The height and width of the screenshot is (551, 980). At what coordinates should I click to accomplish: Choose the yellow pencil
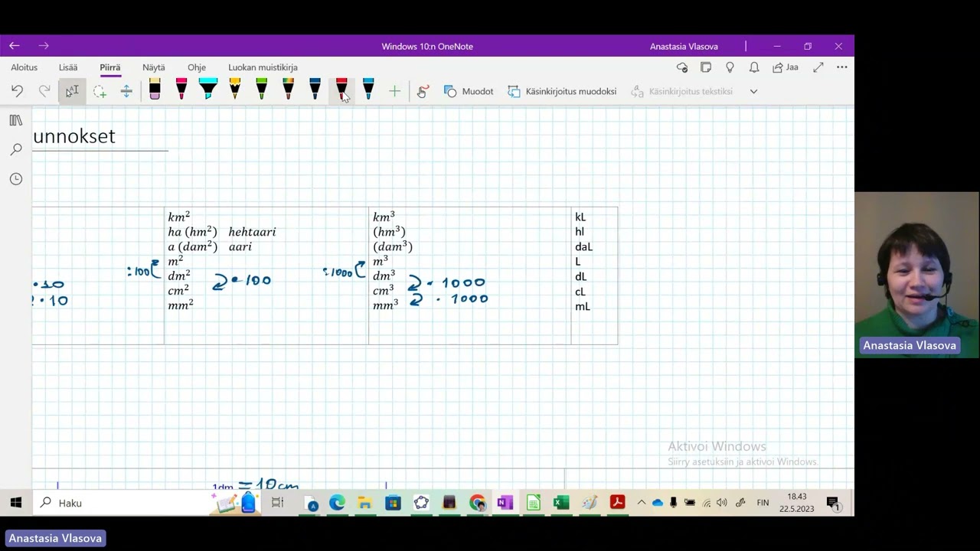coord(235,90)
